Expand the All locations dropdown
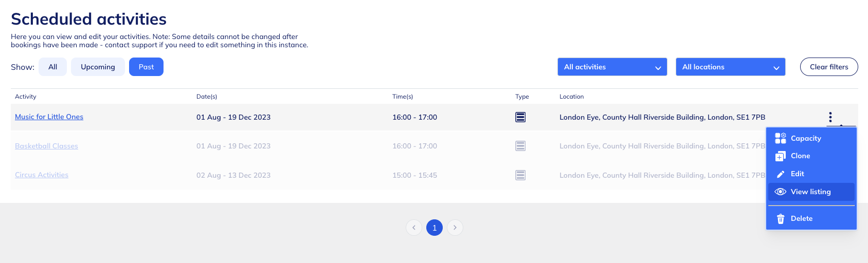This screenshot has width=868, height=263. coord(730,67)
